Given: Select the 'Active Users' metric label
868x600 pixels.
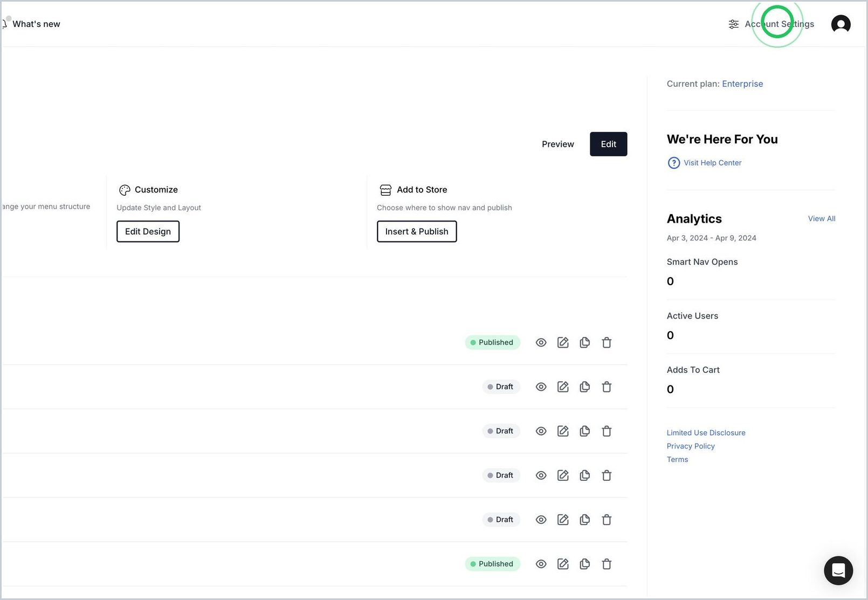Looking at the screenshot, I should tap(692, 316).
